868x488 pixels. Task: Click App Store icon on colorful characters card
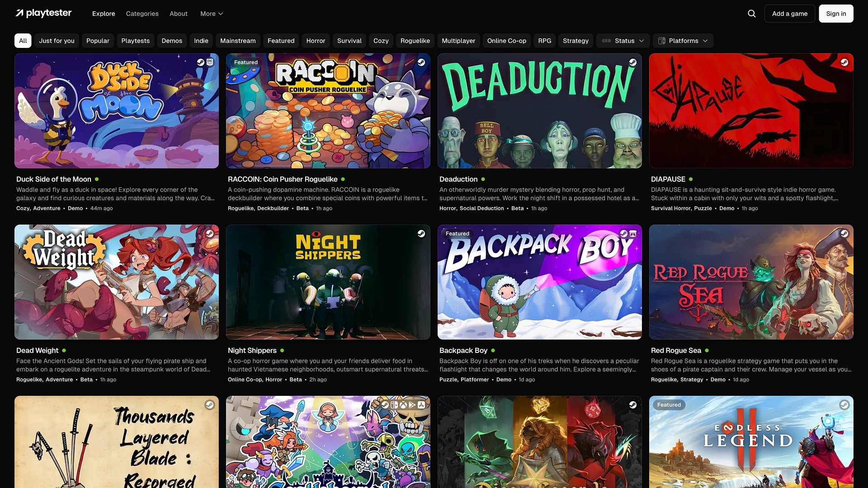(421, 405)
